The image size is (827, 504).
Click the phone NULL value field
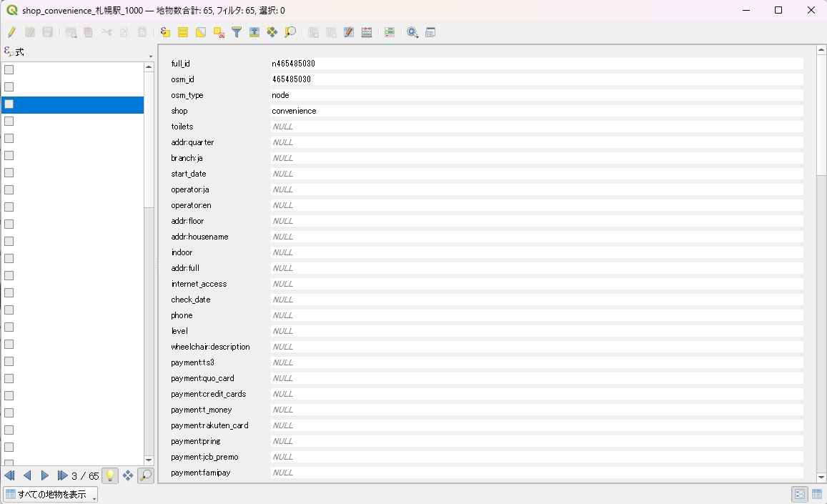point(537,315)
